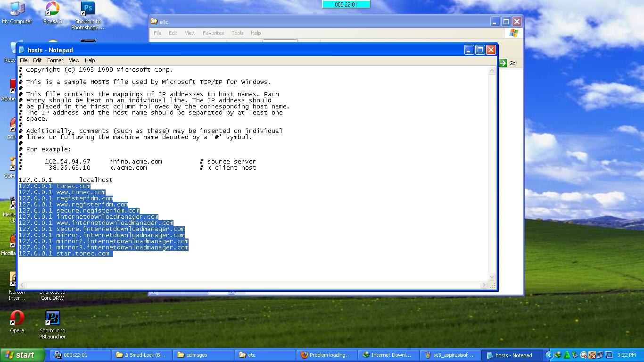Viewport: 644px width, 362px height.
Task: Open Help menu in etc window
Action: (256, 33)
